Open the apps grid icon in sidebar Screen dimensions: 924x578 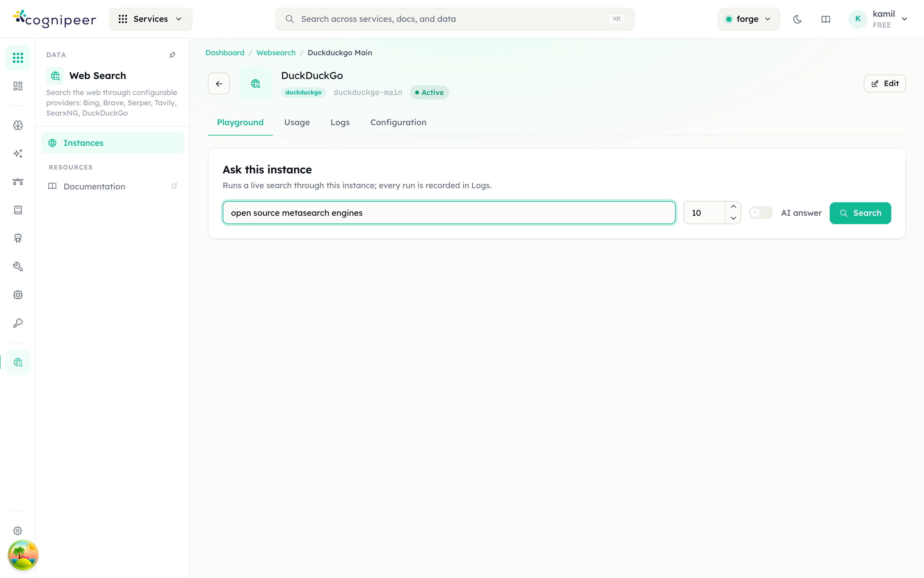[x=18, y=58]
